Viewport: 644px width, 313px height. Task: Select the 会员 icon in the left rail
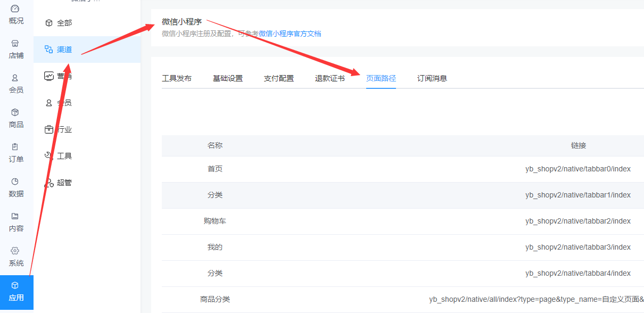[15, 78]
